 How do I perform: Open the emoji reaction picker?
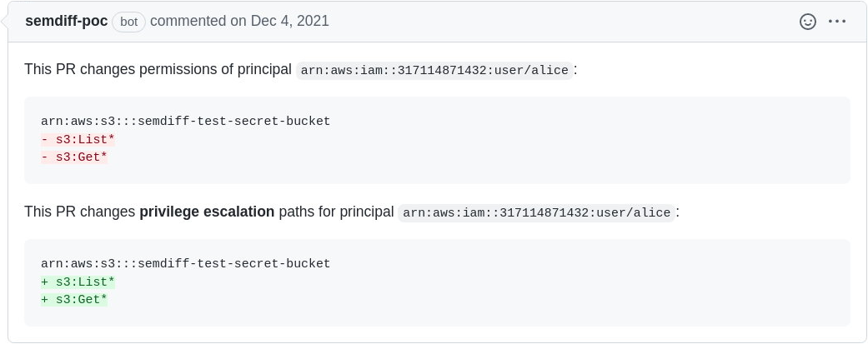click(x=807, y=22)
